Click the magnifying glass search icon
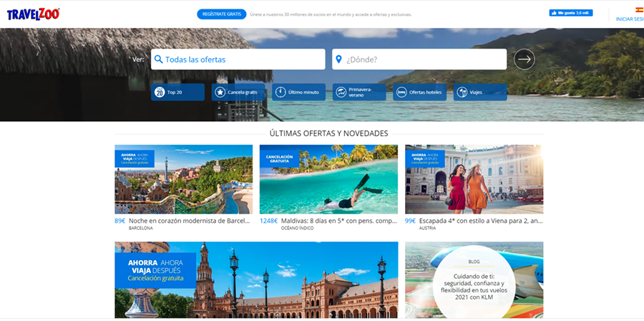The image size is (644, 321). (x=159, y=59)
